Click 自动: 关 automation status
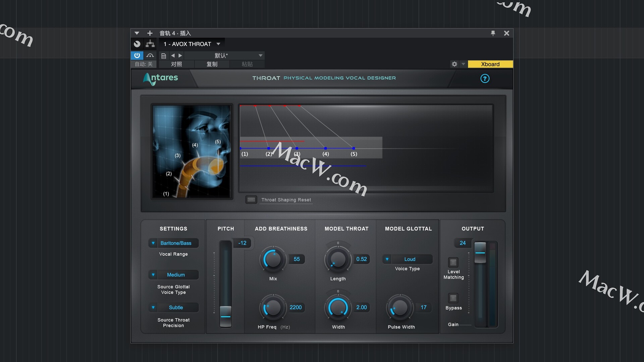The width and height of the screenshot is (644, 362). pos(144,64)
